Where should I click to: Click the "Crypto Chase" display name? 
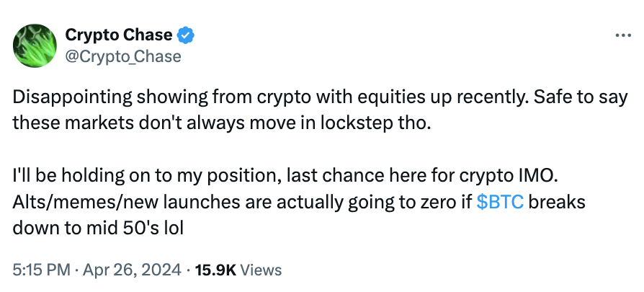(x=119, y=35)
